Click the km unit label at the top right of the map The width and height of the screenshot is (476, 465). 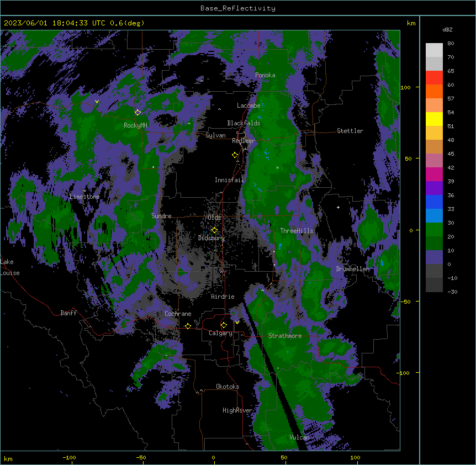pyautogui.click(x=411, y=23)
